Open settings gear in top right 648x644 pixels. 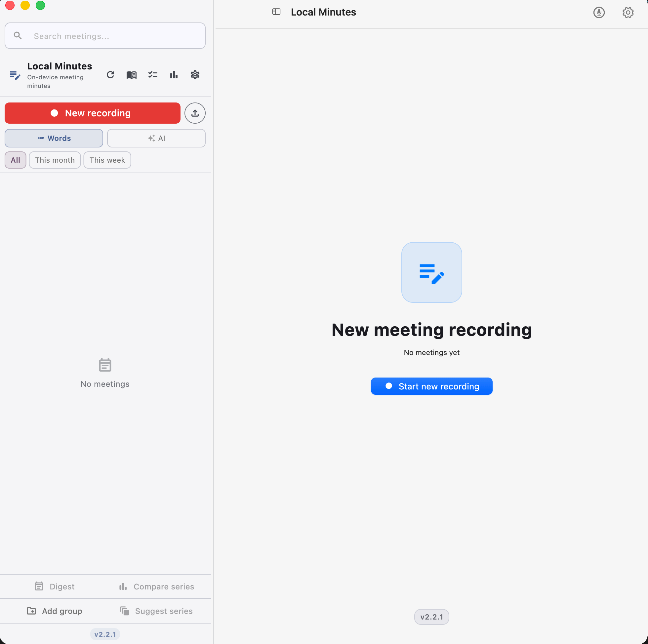pos(628,13)
